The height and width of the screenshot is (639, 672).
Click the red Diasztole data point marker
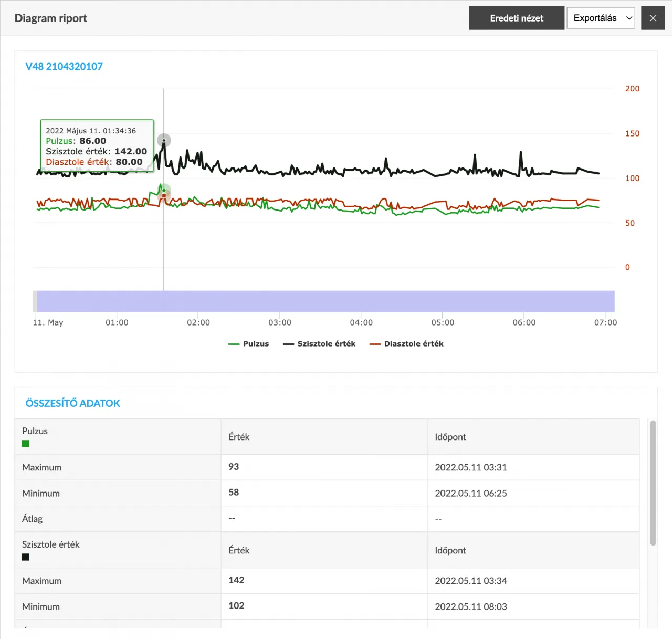[164, 196]
